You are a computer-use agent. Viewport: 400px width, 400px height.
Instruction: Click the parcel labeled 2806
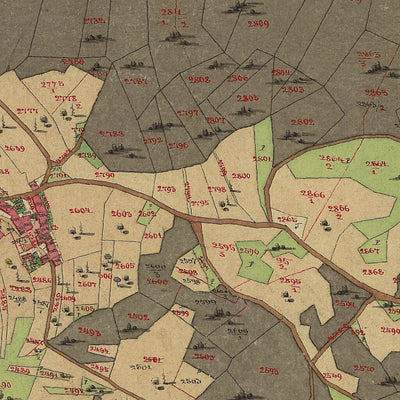(x=238, y=79)
